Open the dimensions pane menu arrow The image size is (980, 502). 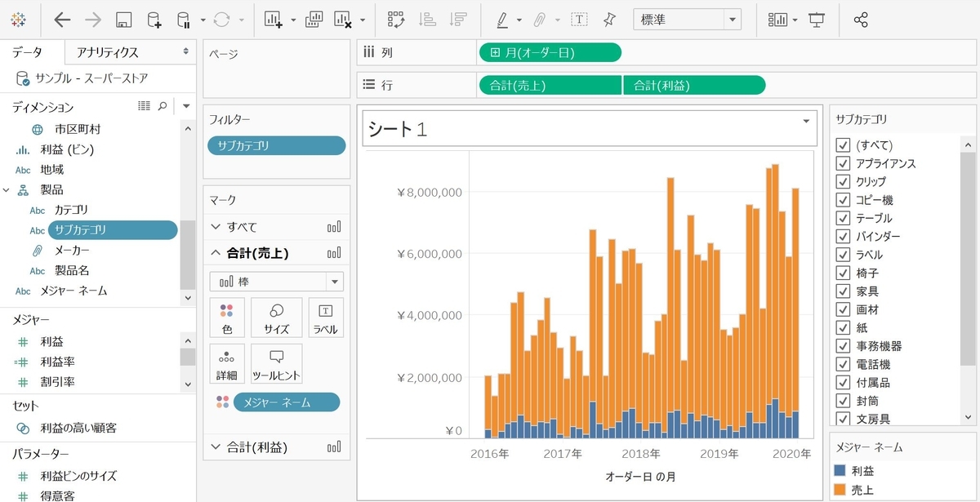click(186, 106)
